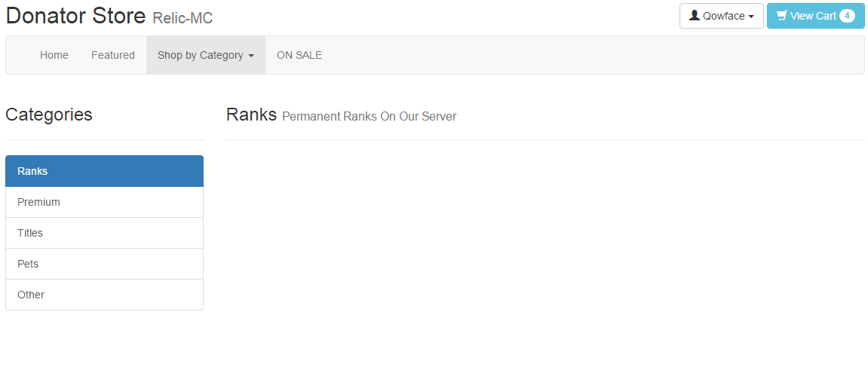This screenshot has width=868, height=370.
Task: Click the Ranks page heading
Action: click(x=251, y=115)
